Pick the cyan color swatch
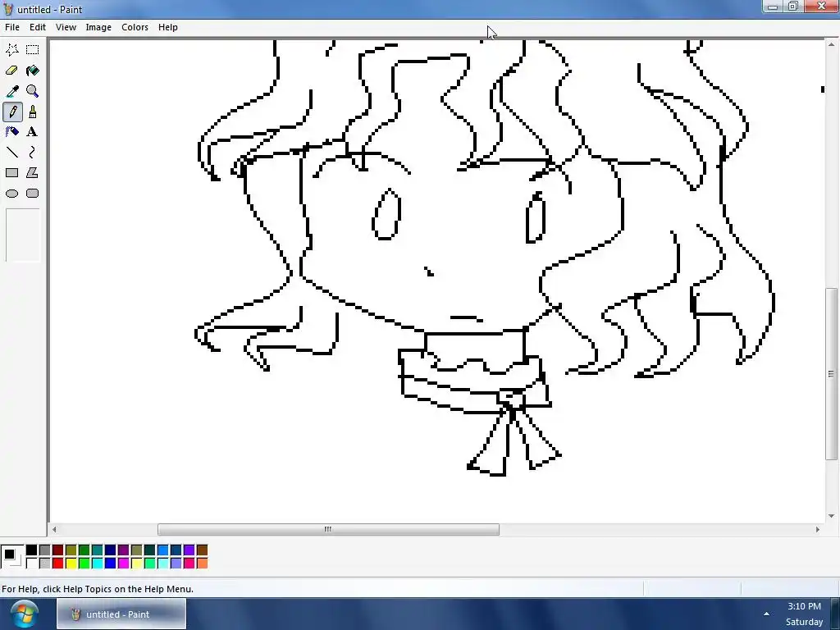Image resolution: width=840 pixels, height=630 pixels. [97, 563]
